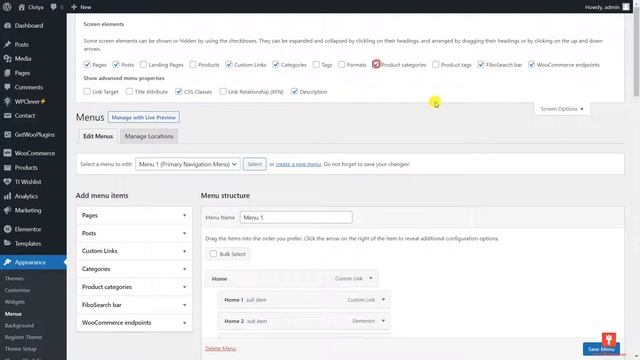This screenshot has width=640, height=360.
Task: Open the Contact envelope icon in sidebar
Action: click(7, 116)
